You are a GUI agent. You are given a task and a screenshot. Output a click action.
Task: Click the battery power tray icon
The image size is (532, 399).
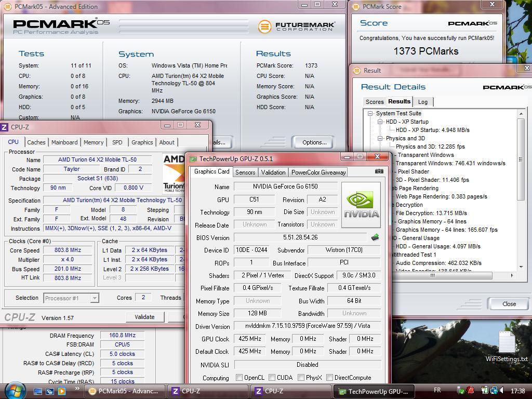pyautogui.click(x=485, y=391)
